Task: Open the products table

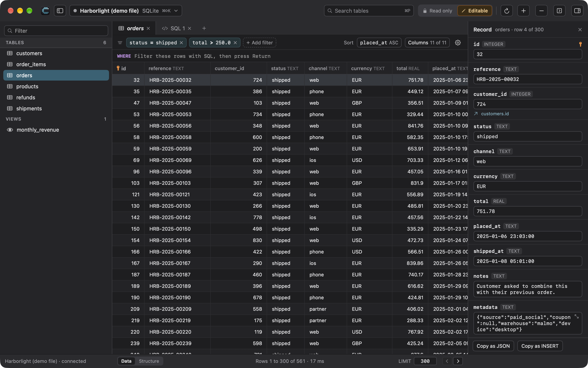Action: (56, 86)
